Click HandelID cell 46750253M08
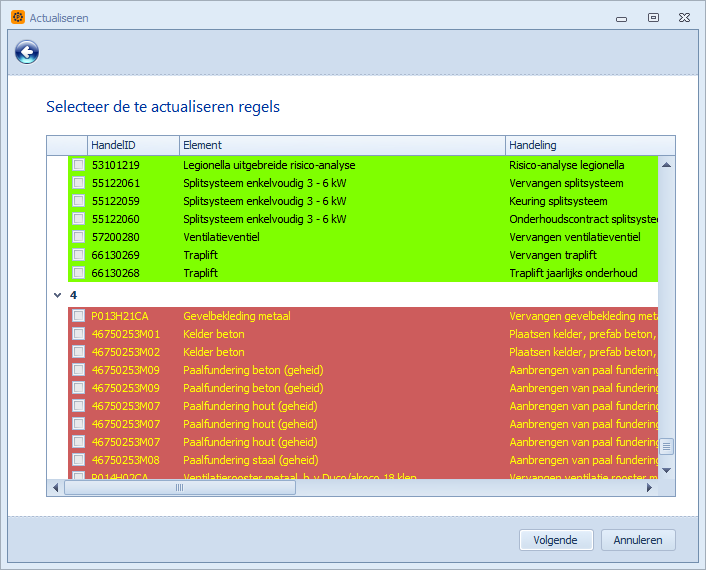706x570 pixels. pos(133,460)
